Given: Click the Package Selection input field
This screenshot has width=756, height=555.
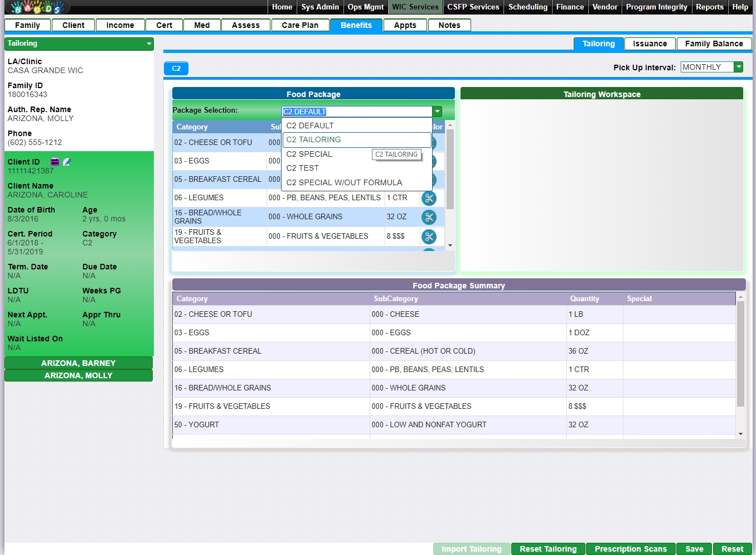Looking at the screenshot, I should pos(357,112).
